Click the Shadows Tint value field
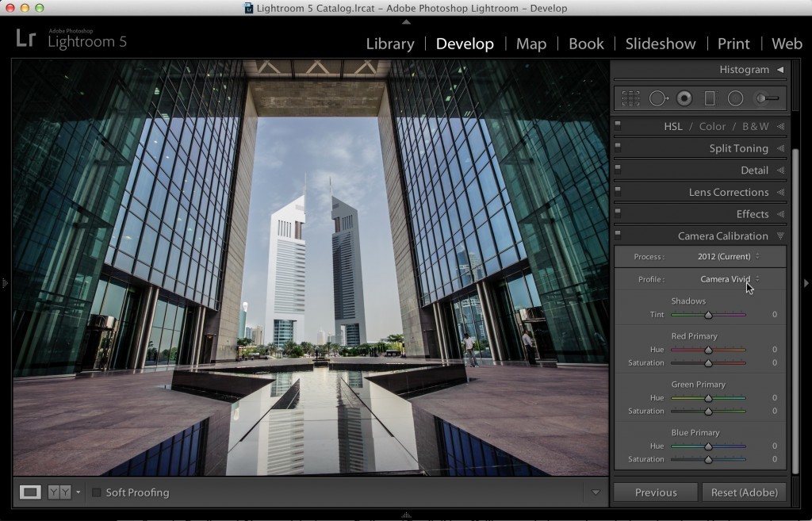812x521 pixels. click(774, 314)
